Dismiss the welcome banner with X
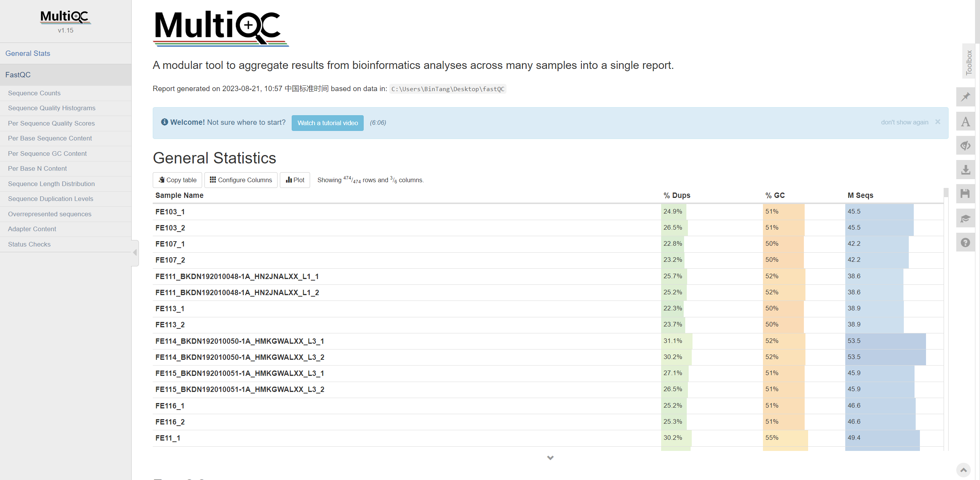 point(938,122)
